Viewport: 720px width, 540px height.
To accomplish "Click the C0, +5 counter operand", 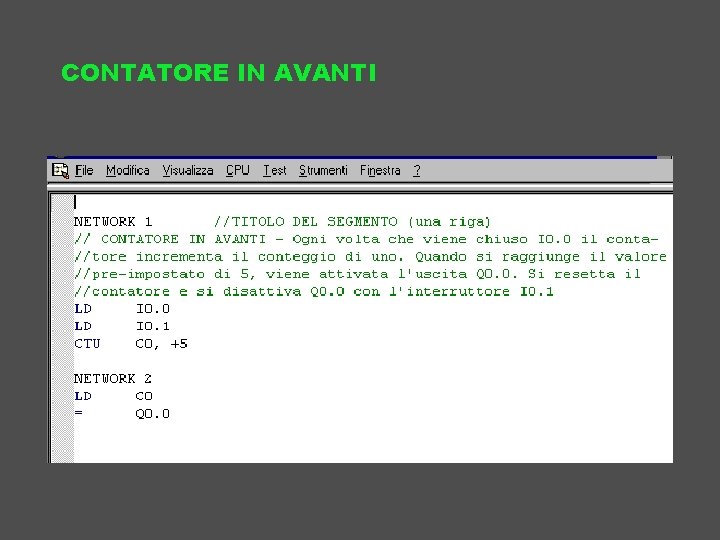I will click(x=162, y=344).
